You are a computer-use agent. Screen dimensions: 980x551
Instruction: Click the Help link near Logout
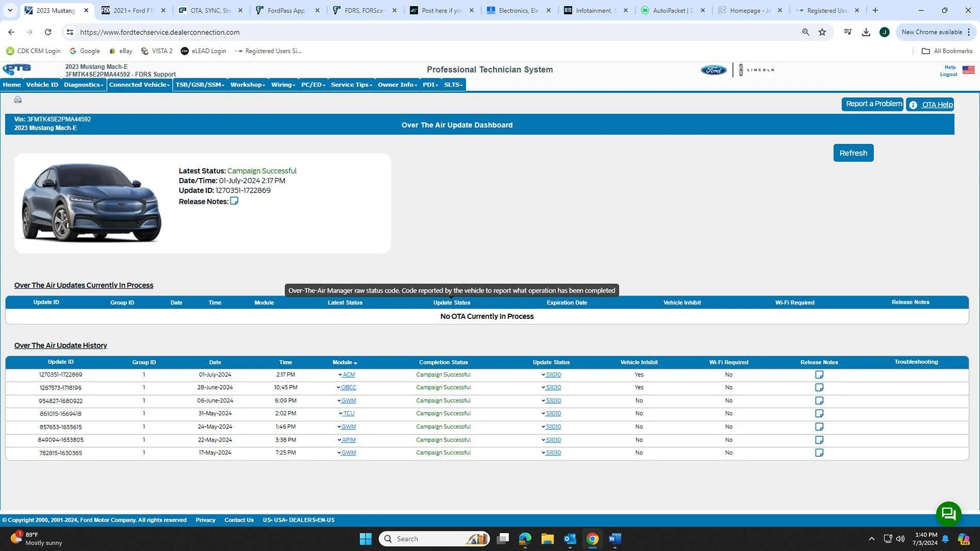tap(950, 67)
